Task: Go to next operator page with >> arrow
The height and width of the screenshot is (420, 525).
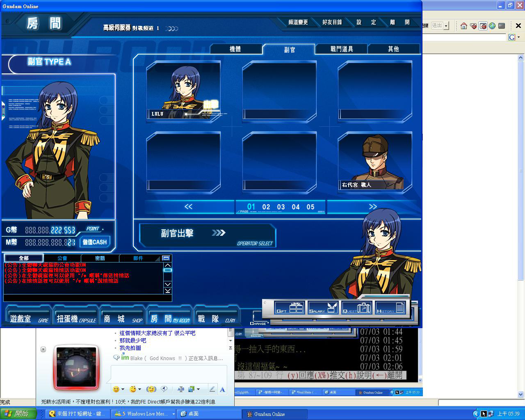Action: pos(372,207)
